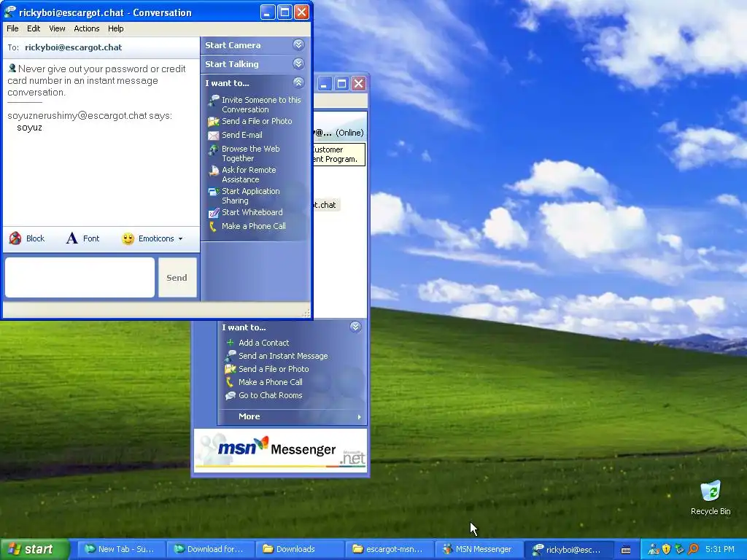Click the Go to Chat Rooms icon
Viewport: 747px width, 560px height.
(230, 395)
